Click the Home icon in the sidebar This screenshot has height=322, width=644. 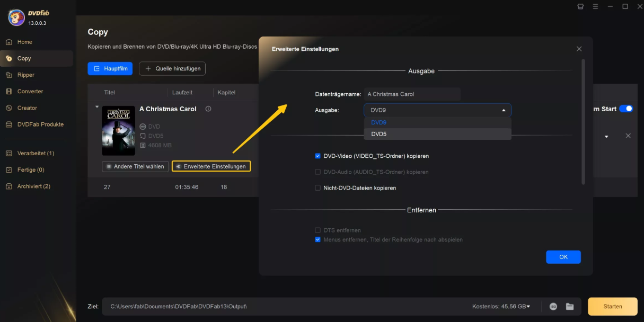[8, 42]
